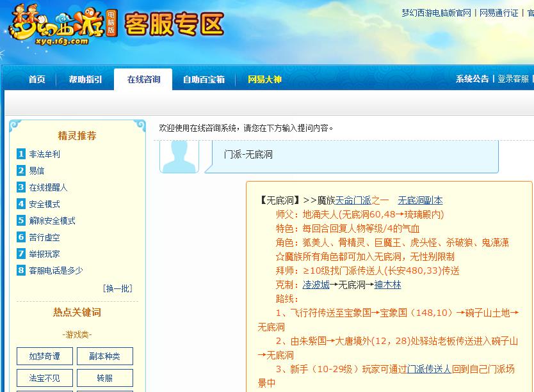This screenshot has width=534, height=392.
Task: Switch to the 自助百宝箱 tab
Action: [203, 80]
